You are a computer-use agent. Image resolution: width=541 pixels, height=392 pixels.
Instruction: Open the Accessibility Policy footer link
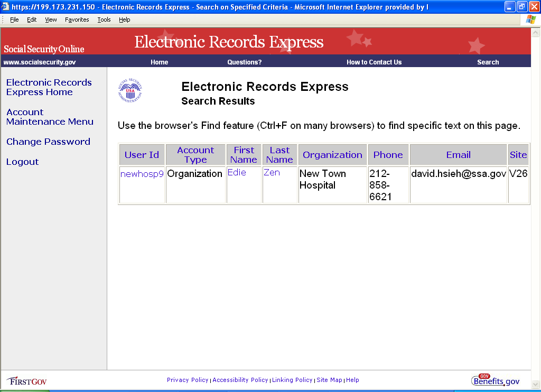coord(240,380)
